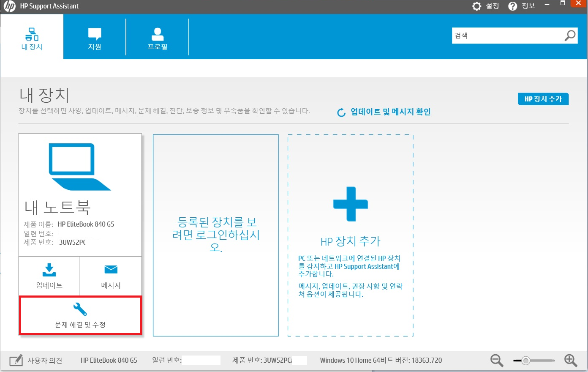Image resolution: width=588 pixels, height=372 pixels.
Task: Open 설정 gear settings
Action: 485,6
